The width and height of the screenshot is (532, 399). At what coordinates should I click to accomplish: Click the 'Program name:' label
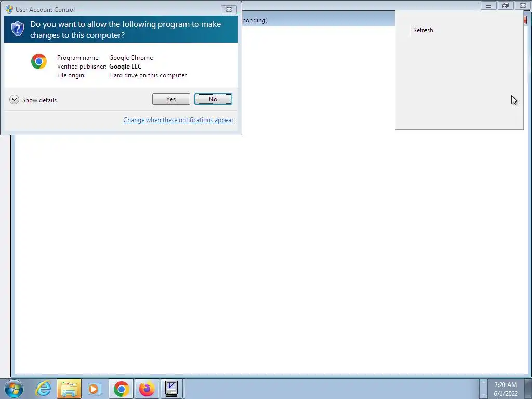[x=78, y=58]
